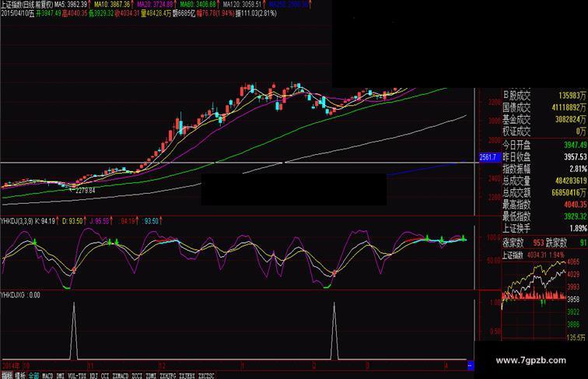Click the 权证成交 row in side panel
Image resolution: width=588 pixels, height=379 pixels.
pos(544,132)
